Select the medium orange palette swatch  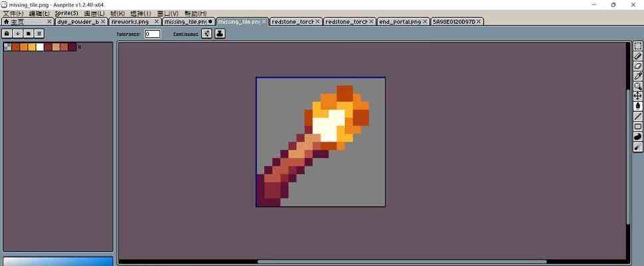(x=24, y=47)
